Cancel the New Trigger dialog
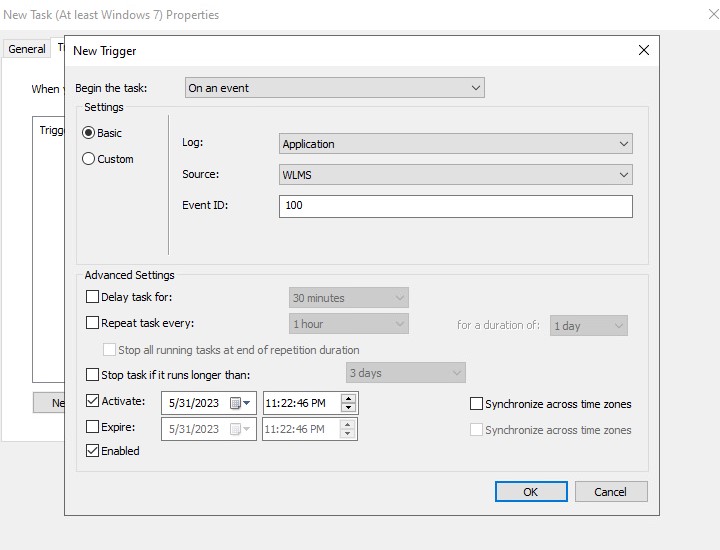 click(x=611, y=492)
